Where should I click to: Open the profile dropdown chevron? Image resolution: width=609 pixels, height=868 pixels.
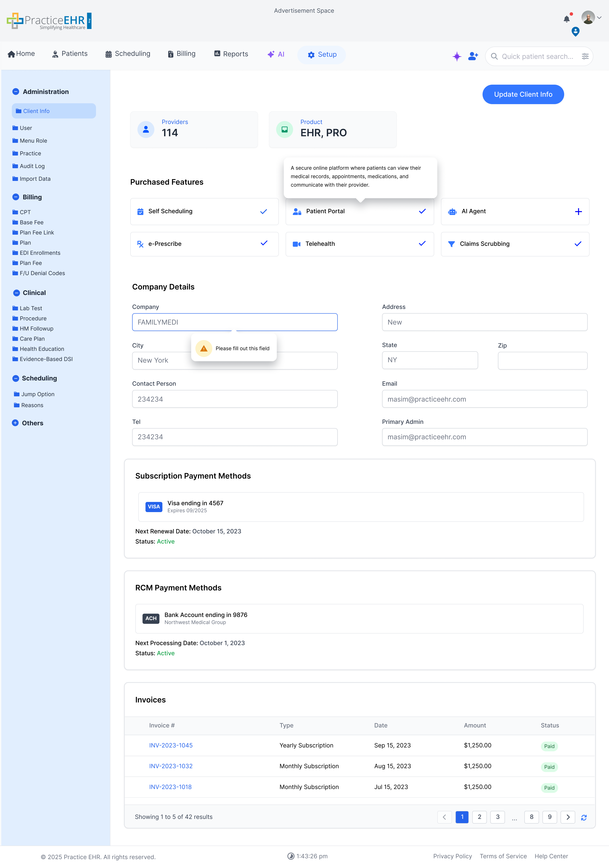pyautogui.click(x=599, y=18)
